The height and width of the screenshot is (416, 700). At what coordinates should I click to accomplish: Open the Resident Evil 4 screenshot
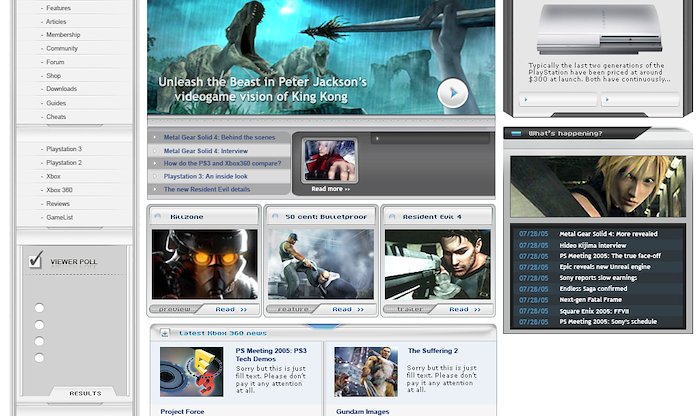coord(438,264)
